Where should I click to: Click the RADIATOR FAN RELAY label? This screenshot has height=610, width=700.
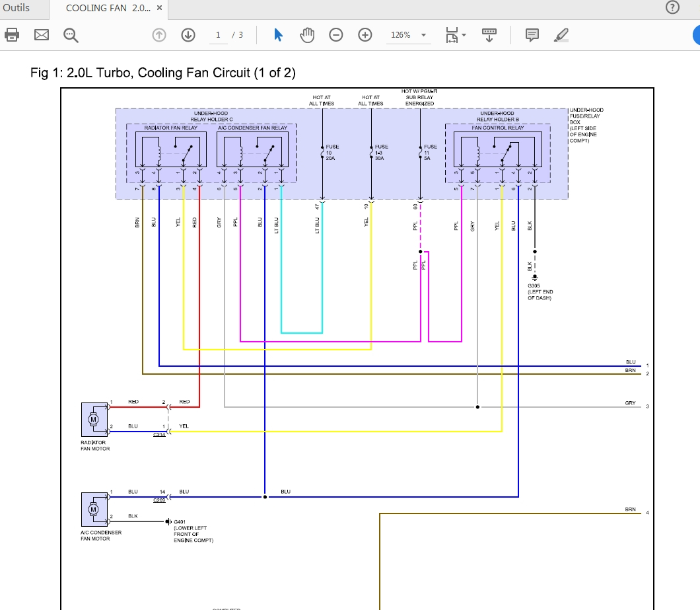click(x=170, y=128)
